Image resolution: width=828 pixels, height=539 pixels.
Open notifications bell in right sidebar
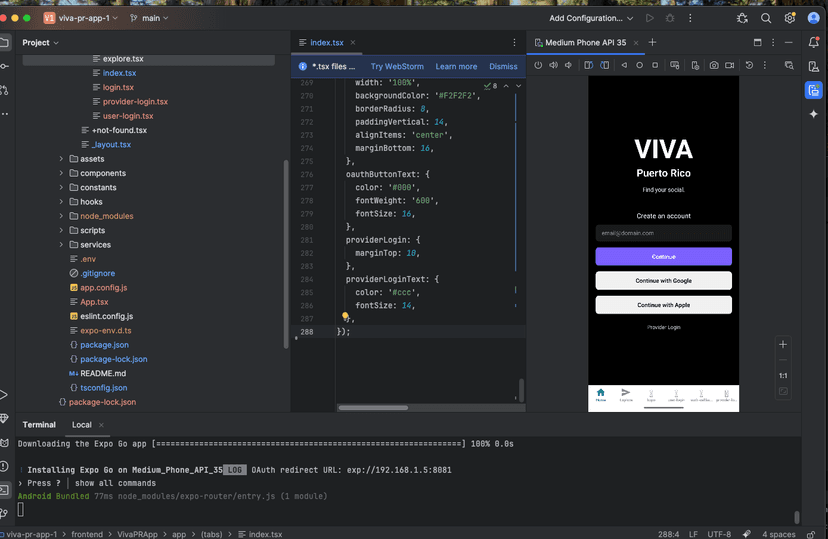(814, 43)
